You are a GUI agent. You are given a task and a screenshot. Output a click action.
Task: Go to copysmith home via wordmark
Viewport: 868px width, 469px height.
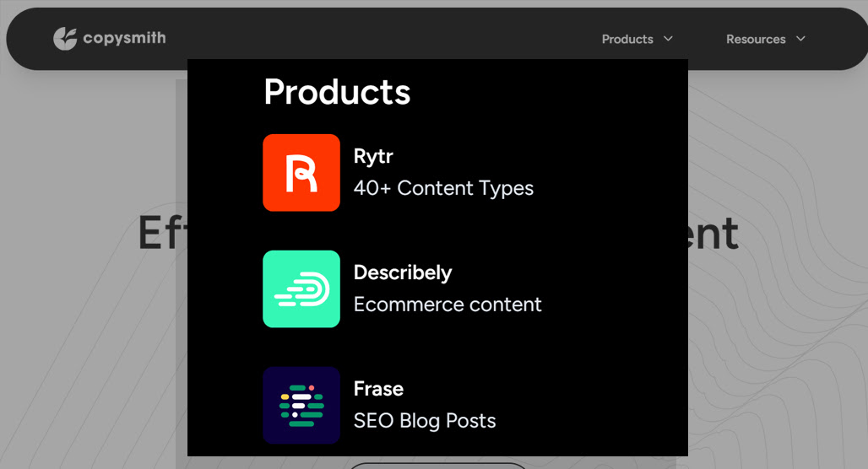click(124, 38)
